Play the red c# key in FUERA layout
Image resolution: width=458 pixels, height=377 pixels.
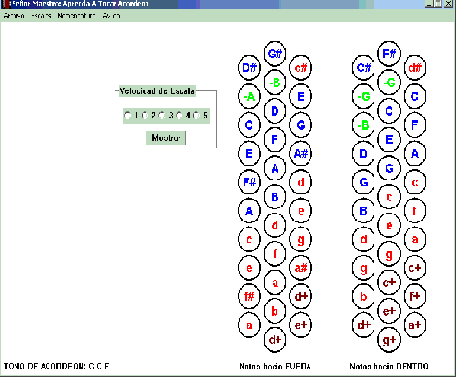[x=301, y=68]
